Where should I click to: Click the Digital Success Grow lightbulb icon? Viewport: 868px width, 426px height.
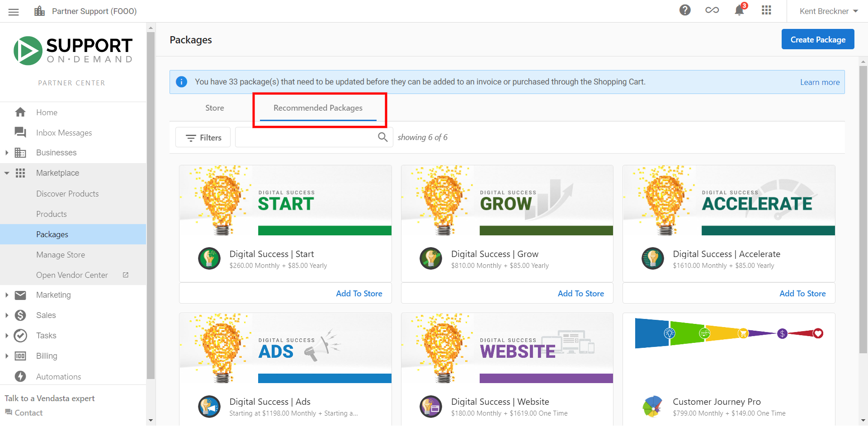pos(431,258)
